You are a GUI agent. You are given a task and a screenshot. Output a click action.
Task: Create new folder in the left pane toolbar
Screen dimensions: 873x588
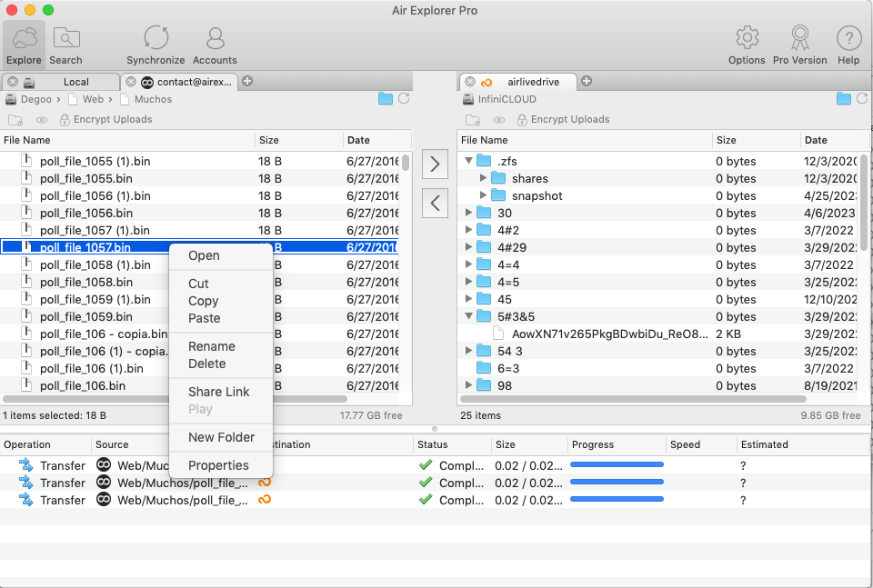15,120
